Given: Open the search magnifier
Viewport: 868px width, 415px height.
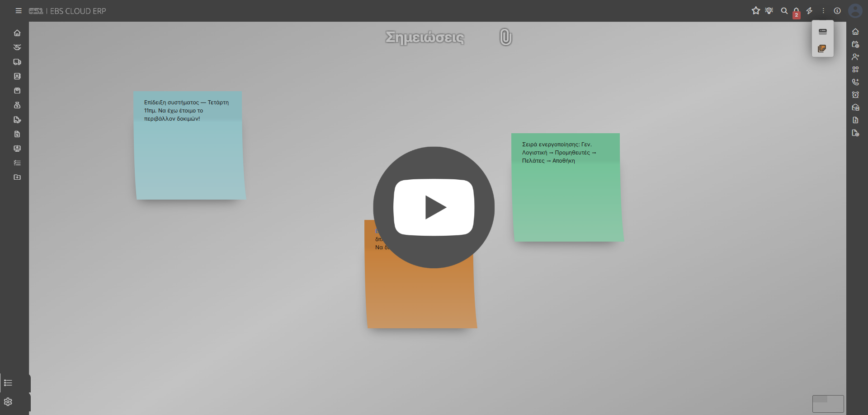Looking at the screenshot, I should point(784,10).
